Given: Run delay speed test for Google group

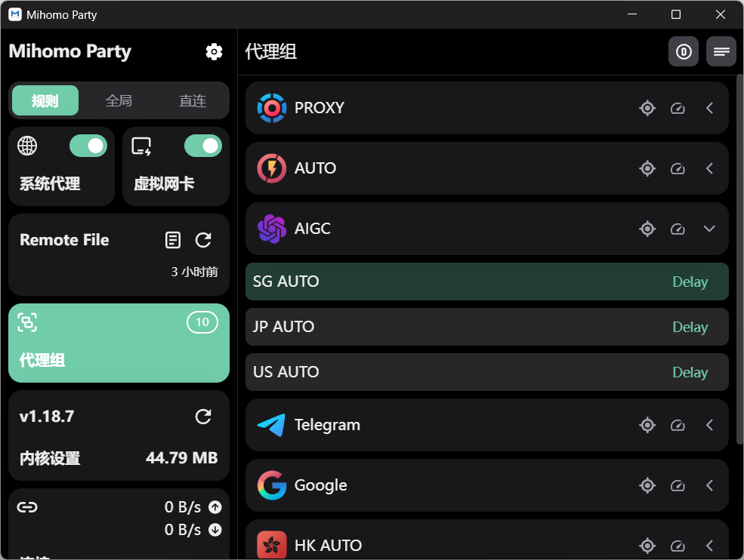Looking at the screenshot, I should click(x=678, y=485).
